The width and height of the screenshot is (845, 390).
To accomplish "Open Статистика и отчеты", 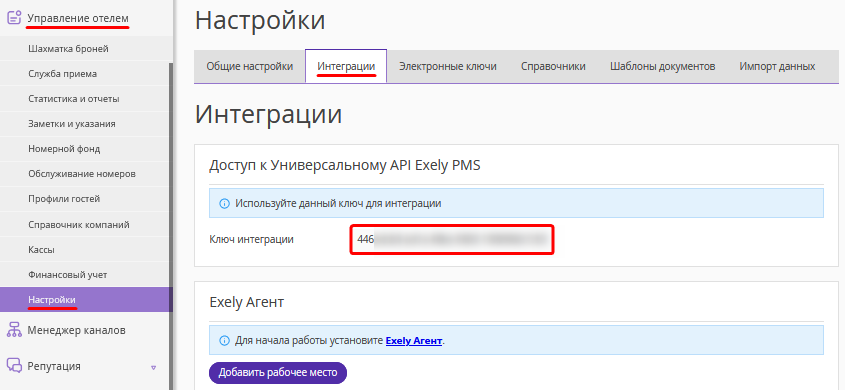I will click(x=74, y=99).
